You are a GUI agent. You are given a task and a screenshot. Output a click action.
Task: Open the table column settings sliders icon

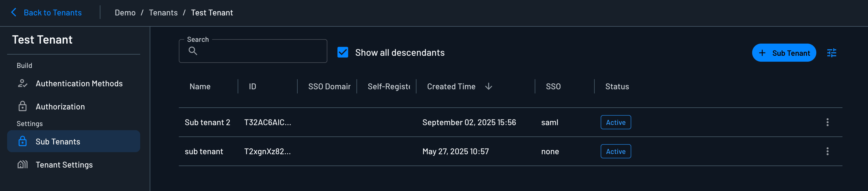[x=831, y=53]
